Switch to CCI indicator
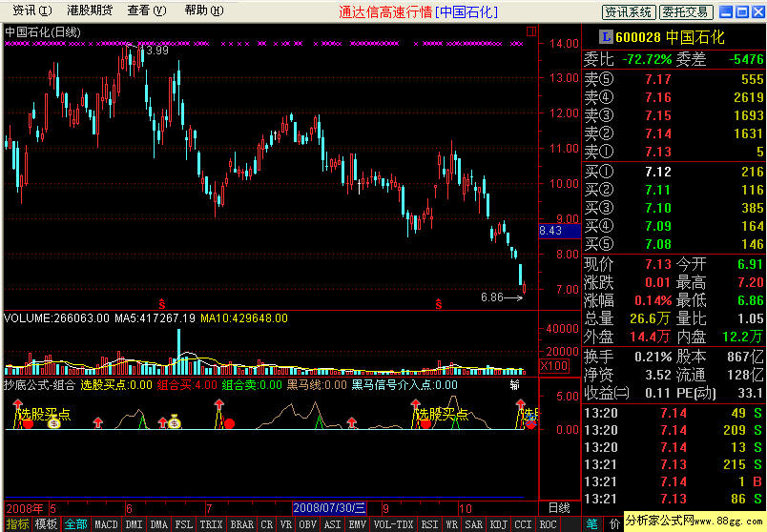The width and height of the screenshot is (767, 532). click(x=524, y=524)
